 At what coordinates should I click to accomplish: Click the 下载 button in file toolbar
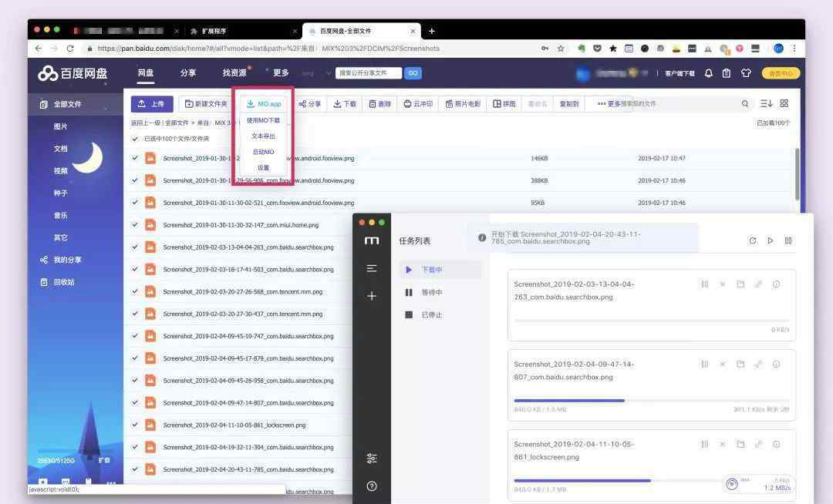click(345, 104)
